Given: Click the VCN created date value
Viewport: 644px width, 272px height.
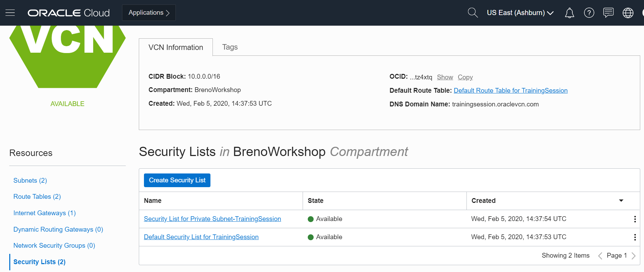Looking at the screenshot, I should tap(224, 103).
